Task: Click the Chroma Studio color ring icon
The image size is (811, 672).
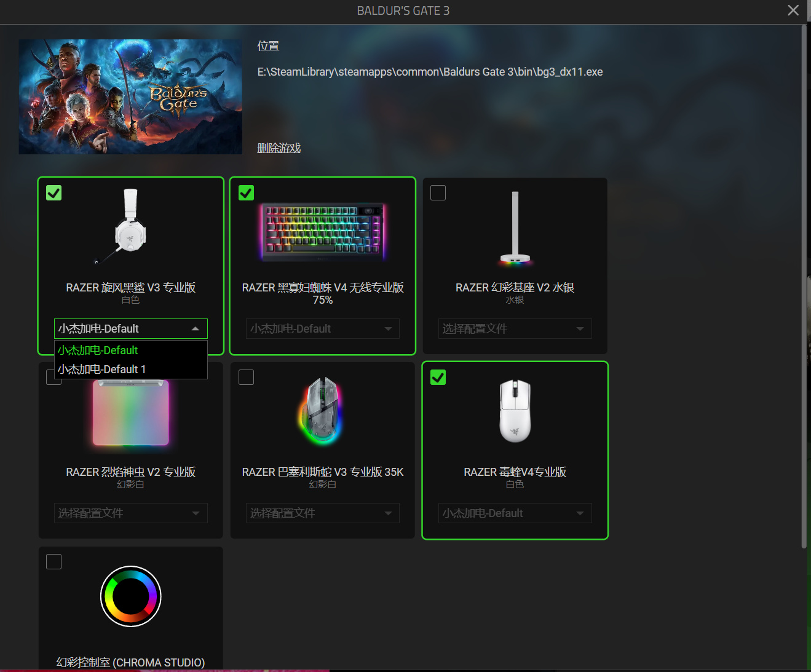Action: point(131,596)
